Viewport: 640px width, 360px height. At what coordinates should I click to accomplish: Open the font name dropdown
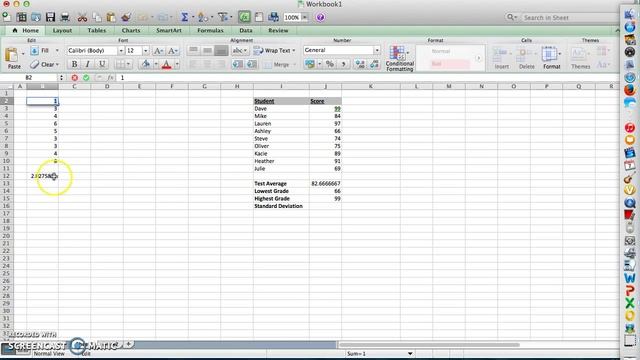click(x=121, y=51)
